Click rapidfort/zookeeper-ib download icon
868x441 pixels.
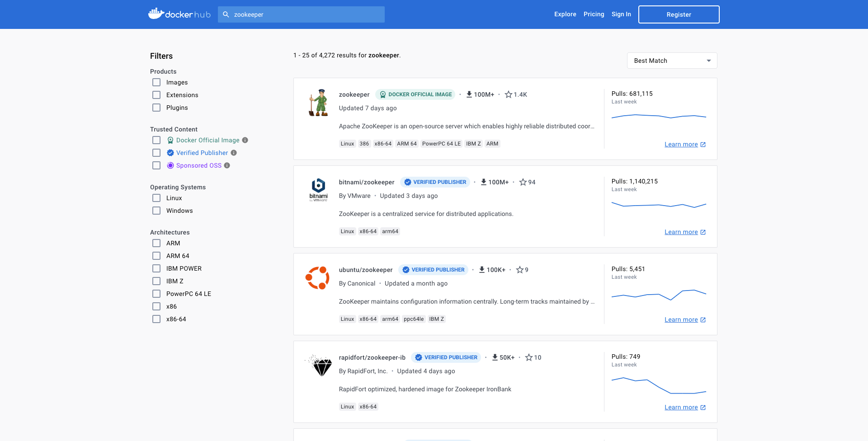click(x=495, y=357)
